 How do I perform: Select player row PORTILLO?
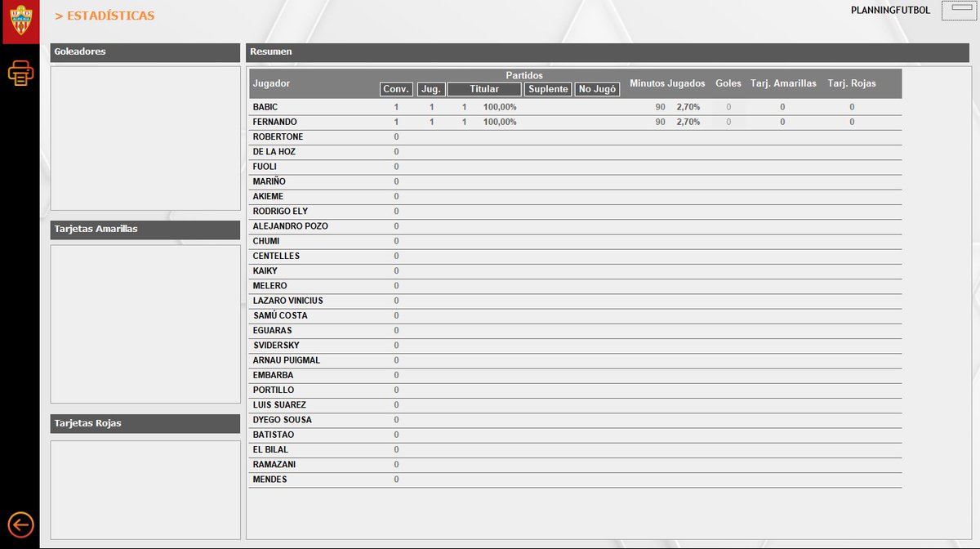click(x=576, y=391)
